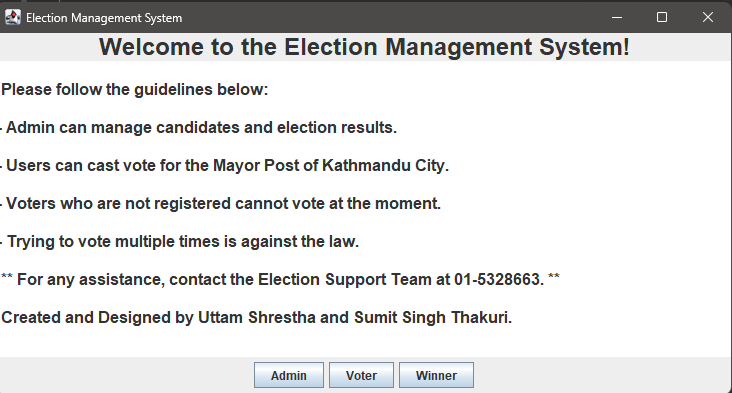
Task: Click the Created and Designed by credits line
Action: pyautogui.click(x=257, y=317)
